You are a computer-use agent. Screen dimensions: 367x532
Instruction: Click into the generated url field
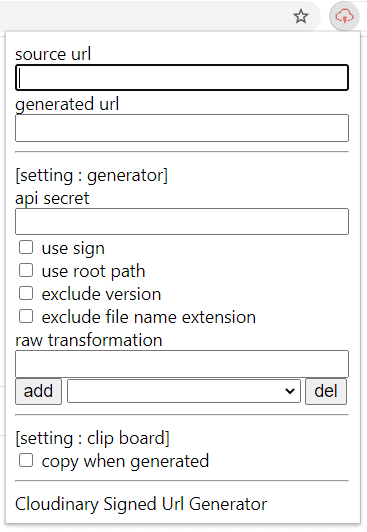pos(182,128)
